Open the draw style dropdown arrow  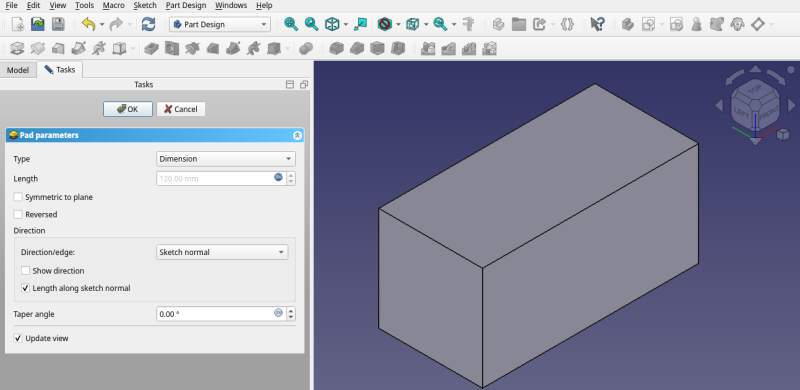click(398, 24)
